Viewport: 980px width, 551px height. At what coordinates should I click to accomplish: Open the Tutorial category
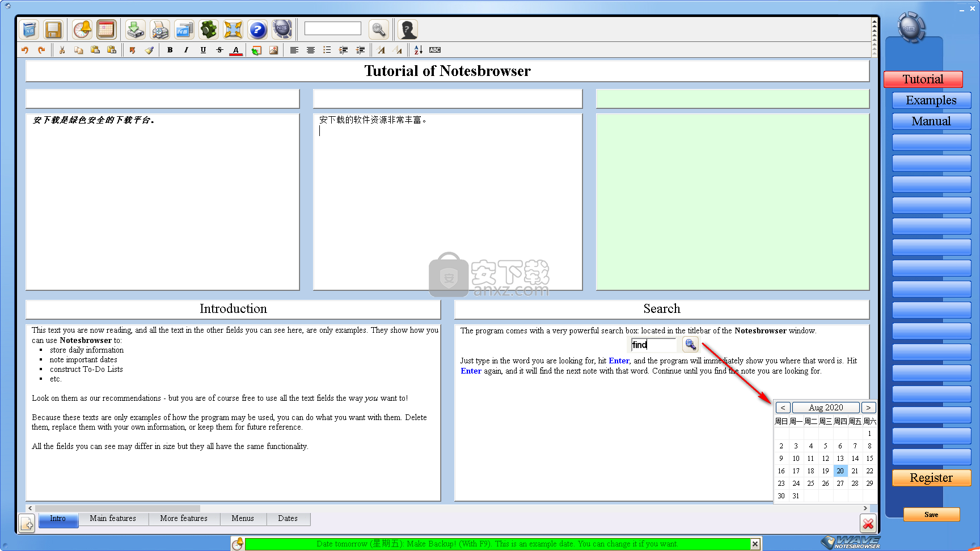(x=923, y=79)
